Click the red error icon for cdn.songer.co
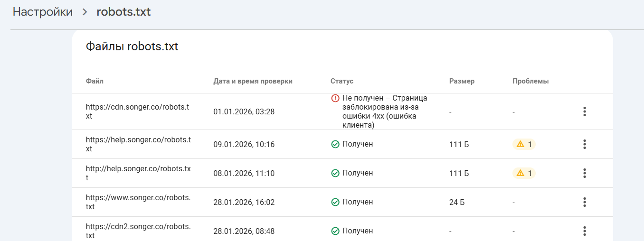The width and height of the screenshot is (644, 241). click(335, 98)
